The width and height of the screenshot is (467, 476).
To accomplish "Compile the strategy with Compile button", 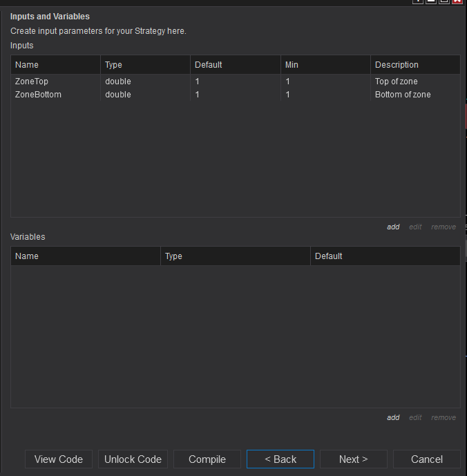I will click(207, 459).
